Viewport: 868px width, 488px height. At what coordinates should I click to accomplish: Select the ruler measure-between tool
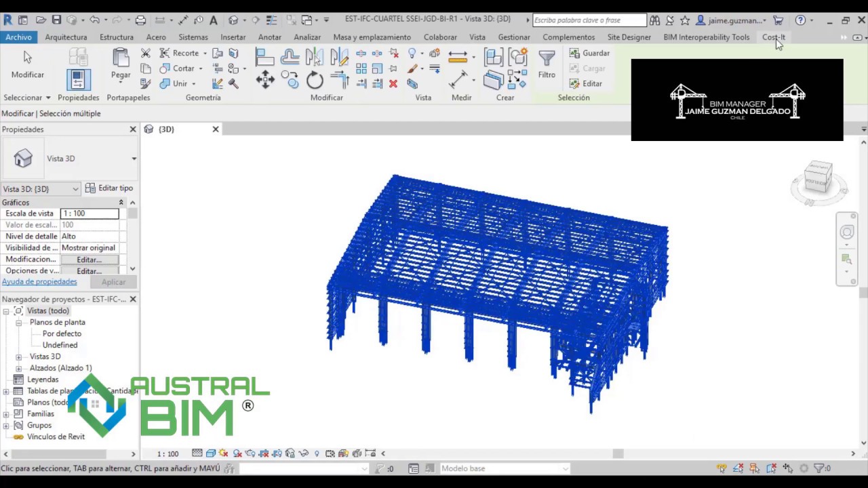[458, 57]
